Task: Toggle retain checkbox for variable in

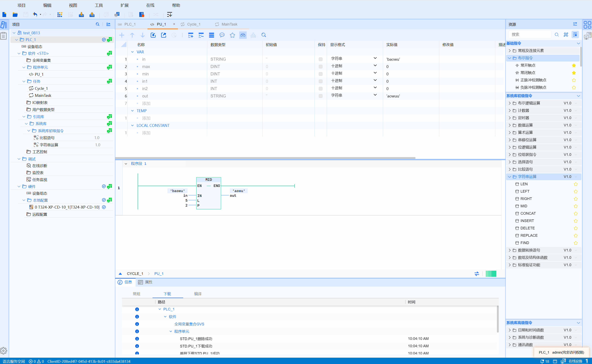Action: click(x=320, y=59)
